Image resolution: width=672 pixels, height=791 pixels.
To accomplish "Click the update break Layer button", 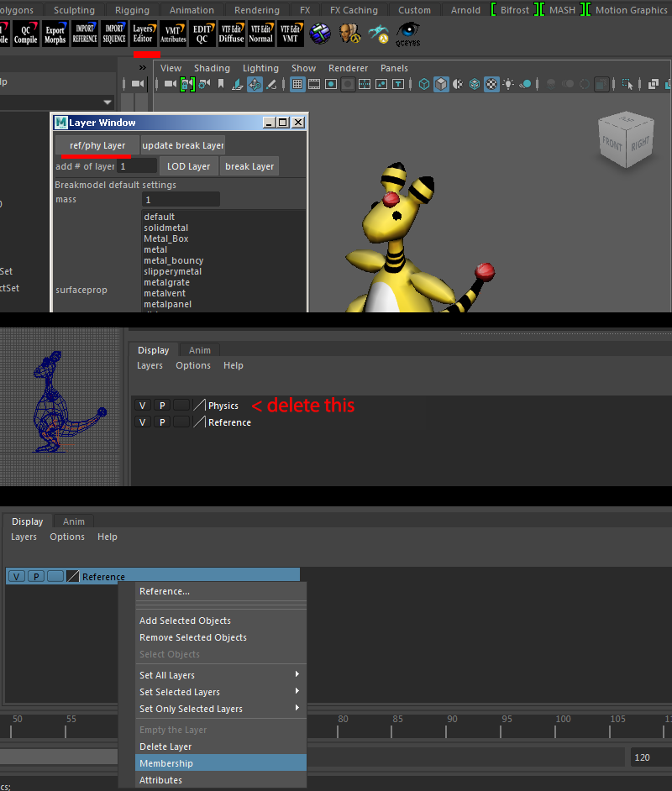I will 182,145.
